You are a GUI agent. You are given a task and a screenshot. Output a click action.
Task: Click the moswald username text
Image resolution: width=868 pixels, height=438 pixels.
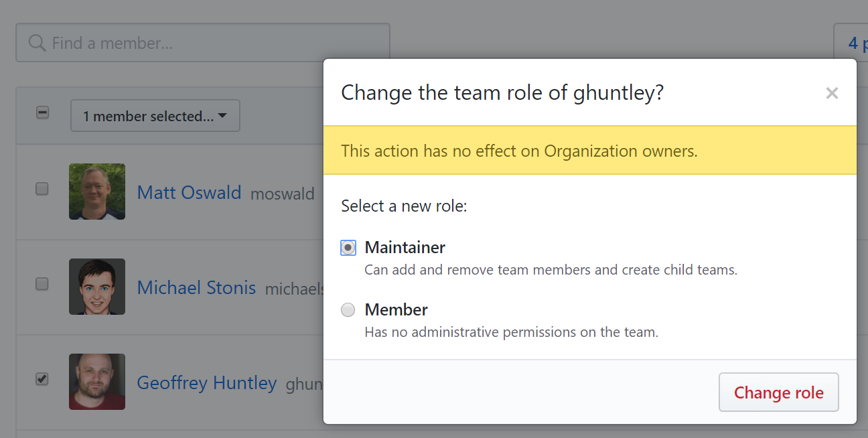283,194
